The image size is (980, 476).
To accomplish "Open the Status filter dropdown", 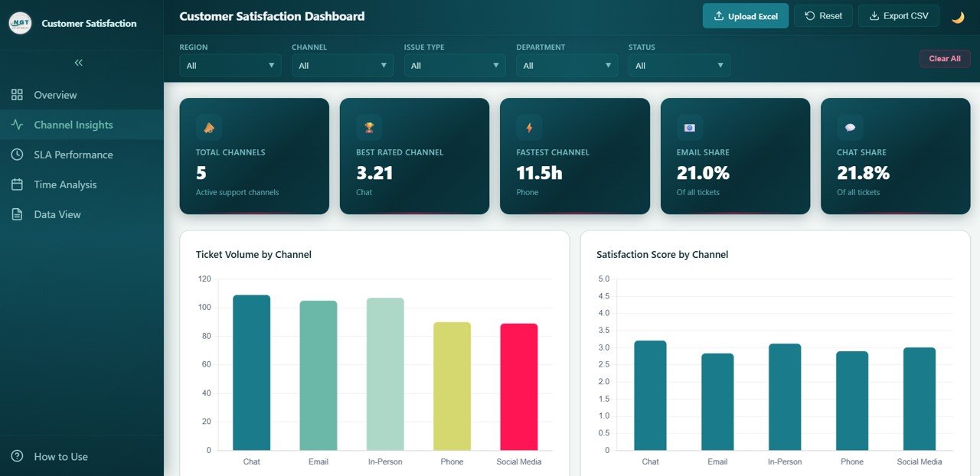I will pyautogui.click(x=679, y=65).
